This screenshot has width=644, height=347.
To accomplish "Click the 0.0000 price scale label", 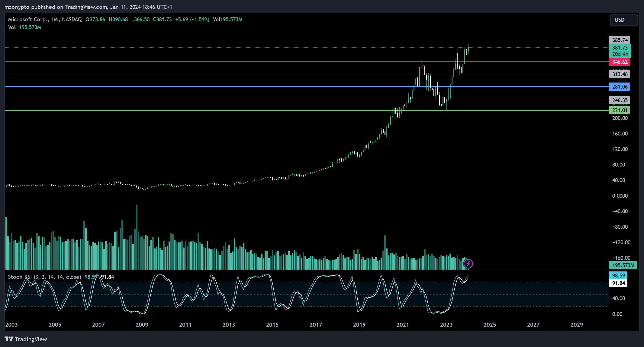I will pyautogui.click(x=620, y=196).
